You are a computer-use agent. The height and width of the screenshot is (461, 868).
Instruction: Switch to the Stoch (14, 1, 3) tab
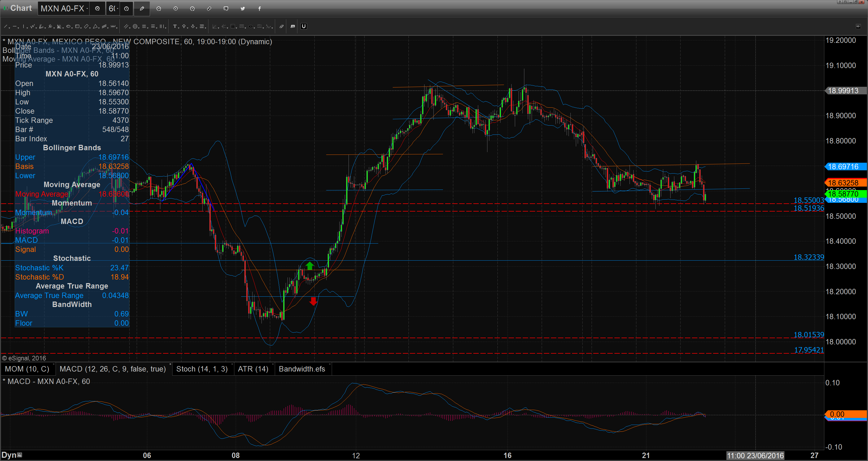[x=202, y=369]
